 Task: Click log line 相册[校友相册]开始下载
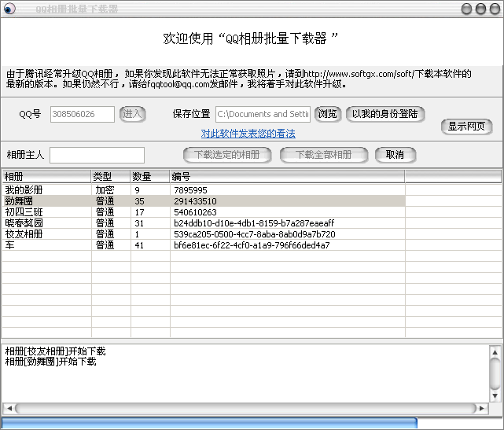click(55, 351)
